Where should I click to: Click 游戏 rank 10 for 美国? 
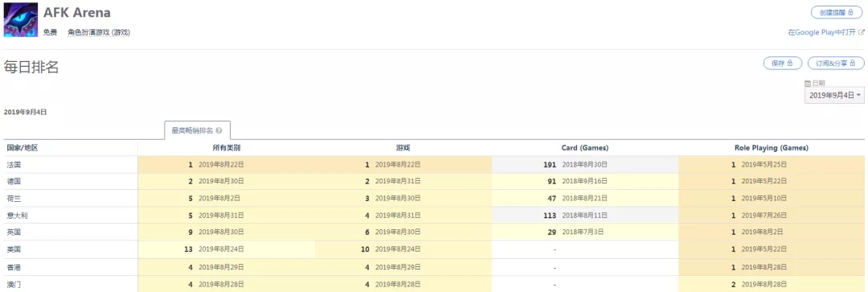pyautogui.click(x=365, y=249)
